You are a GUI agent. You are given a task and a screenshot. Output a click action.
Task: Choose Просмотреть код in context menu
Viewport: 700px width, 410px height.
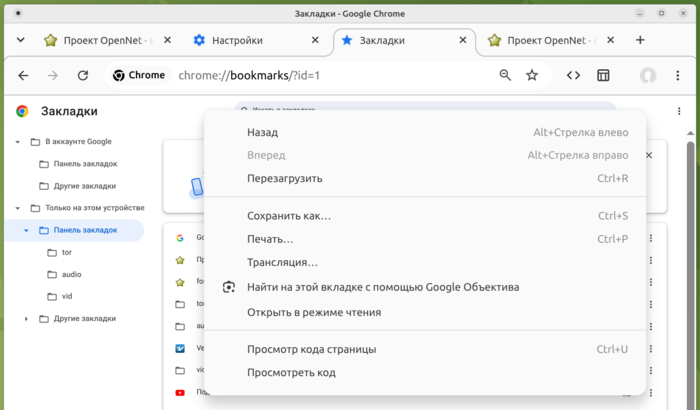click(x=425, y=372)
